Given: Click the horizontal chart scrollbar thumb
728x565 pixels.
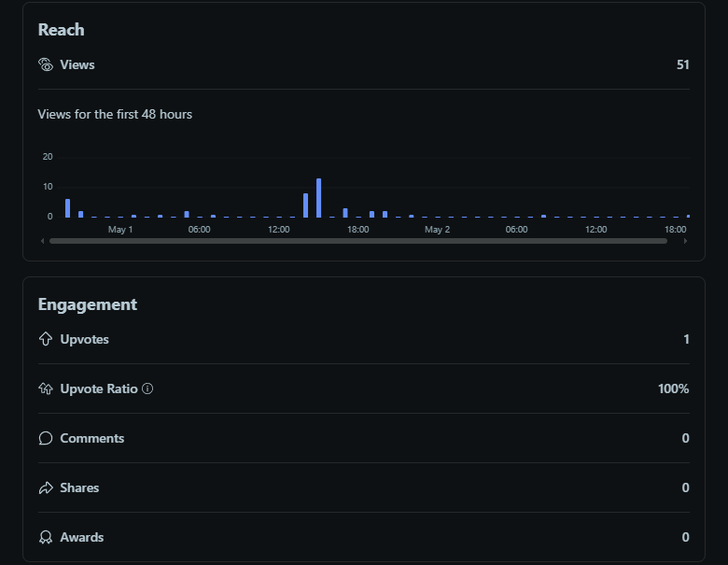Looking at the screenshot, I should point(358,241).
